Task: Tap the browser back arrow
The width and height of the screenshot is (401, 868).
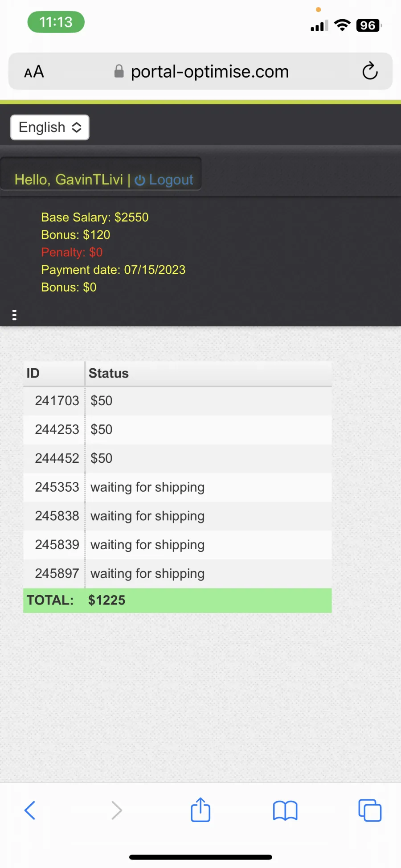Action: 30,810
